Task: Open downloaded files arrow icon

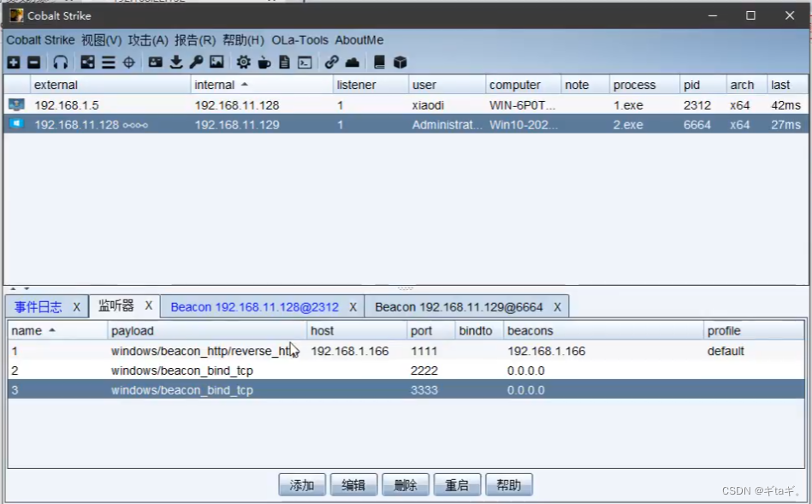Action: point(176,62)
